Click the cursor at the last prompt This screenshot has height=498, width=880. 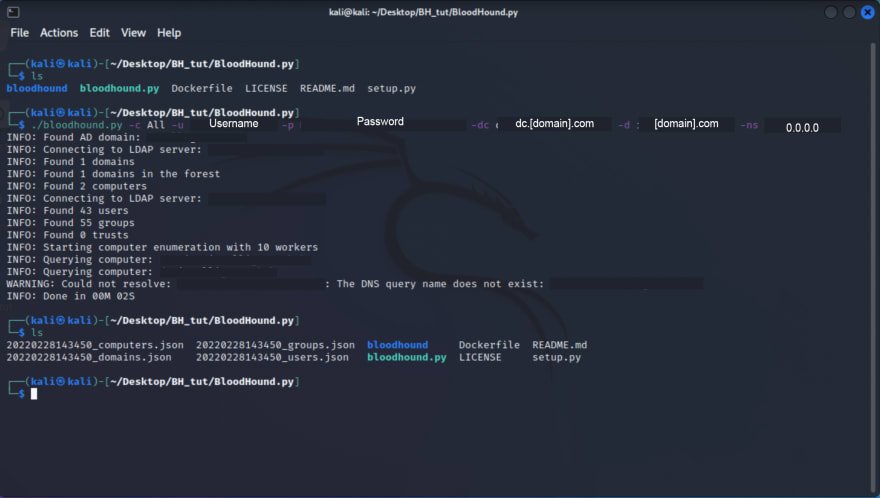point(34,394)
